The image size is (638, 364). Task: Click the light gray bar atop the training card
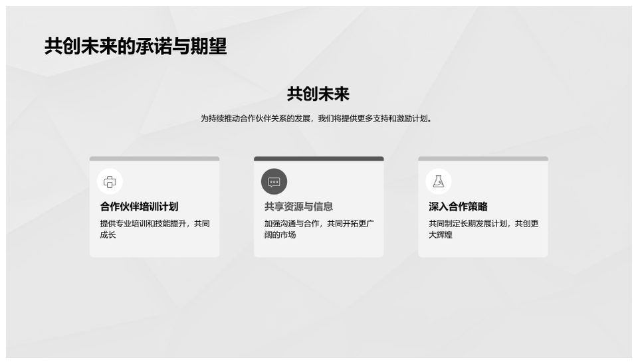pyautogui.click(x=154, y=159)
